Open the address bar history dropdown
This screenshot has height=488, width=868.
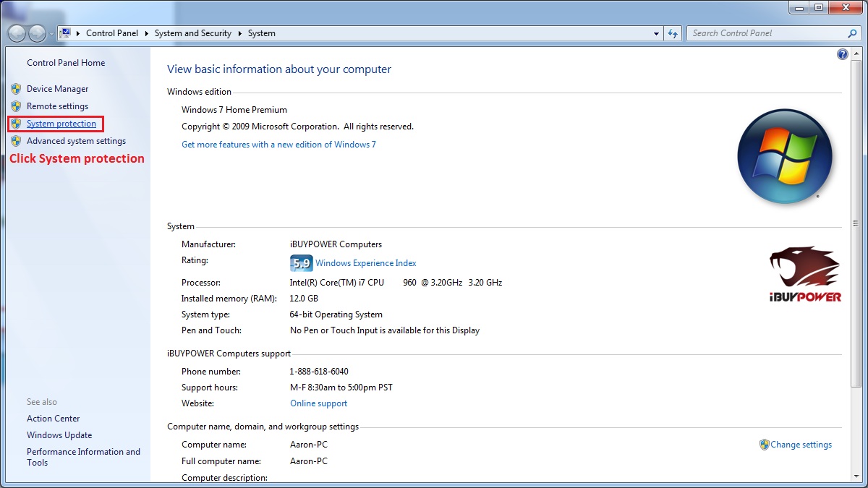(656, 33)
